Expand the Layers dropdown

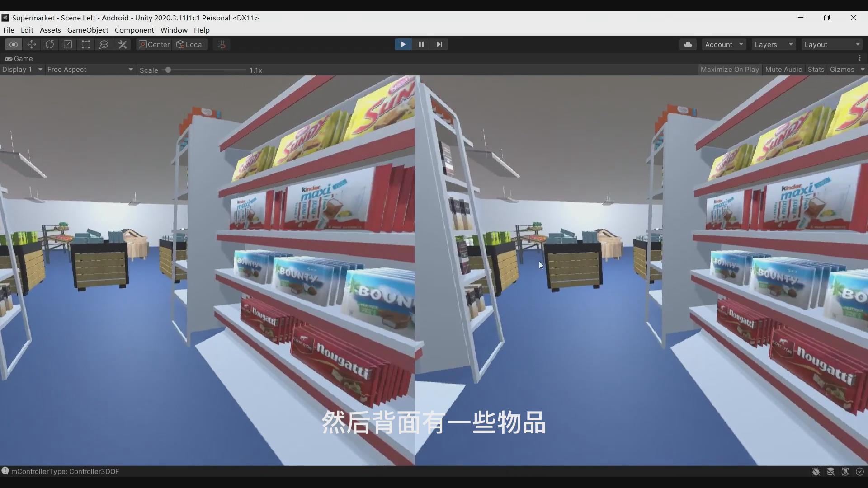[x=774, y=44]
